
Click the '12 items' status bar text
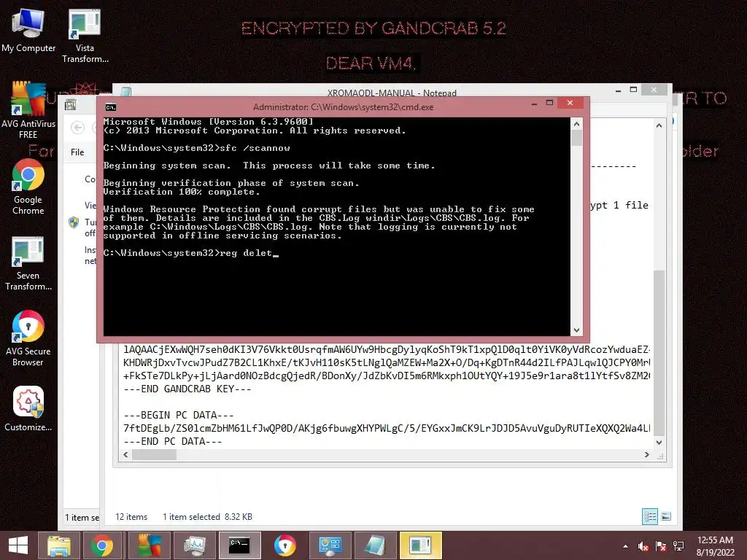pos(131,517)
